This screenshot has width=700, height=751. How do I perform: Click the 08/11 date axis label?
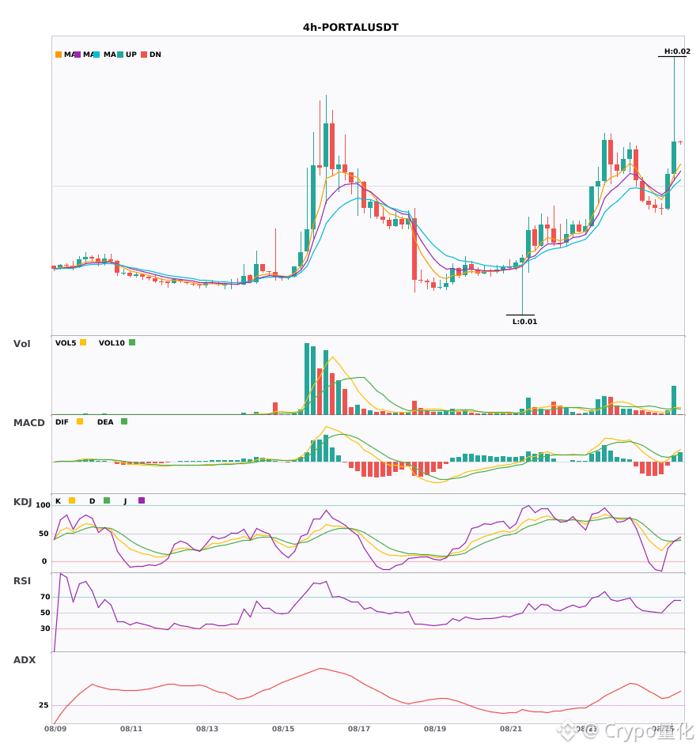point(131,729)
